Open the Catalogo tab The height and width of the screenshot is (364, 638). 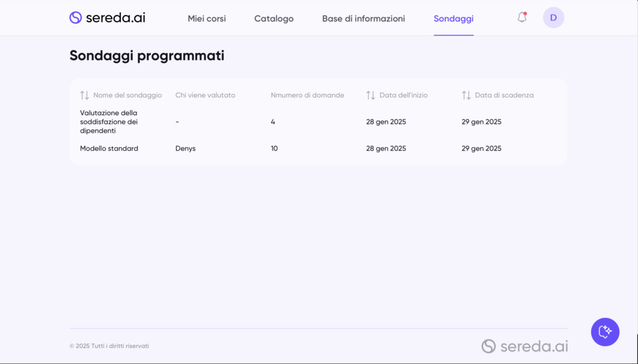(274, 19)
